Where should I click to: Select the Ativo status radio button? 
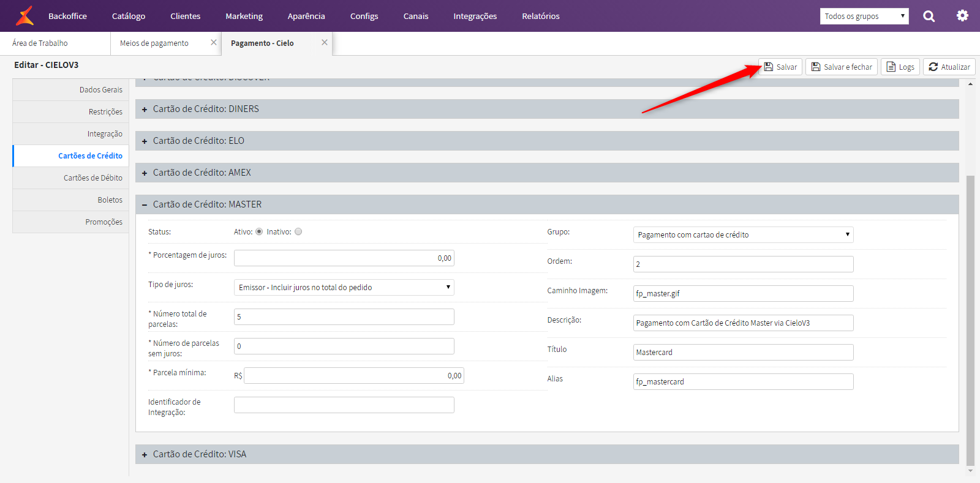[259, 231]
